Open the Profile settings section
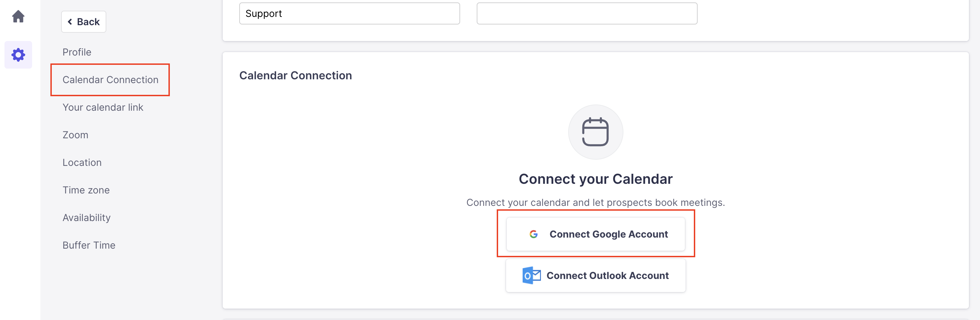This screenshot has width=980, height=320. click(x=77, y=52)
